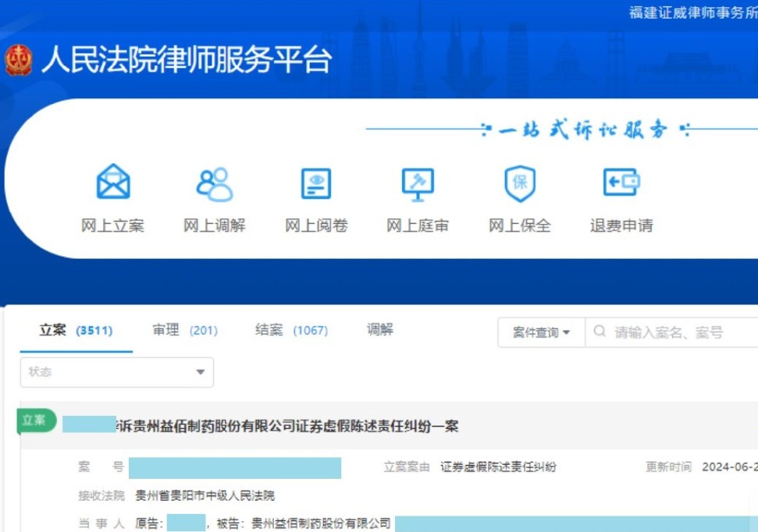Open the 网上立案 envelope icon
758x532 pixels.
pos(113,182)
